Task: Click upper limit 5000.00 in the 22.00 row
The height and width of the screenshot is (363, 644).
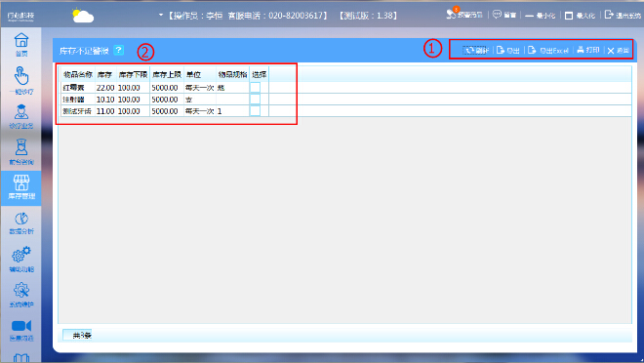Action: [x=165, y=88]
